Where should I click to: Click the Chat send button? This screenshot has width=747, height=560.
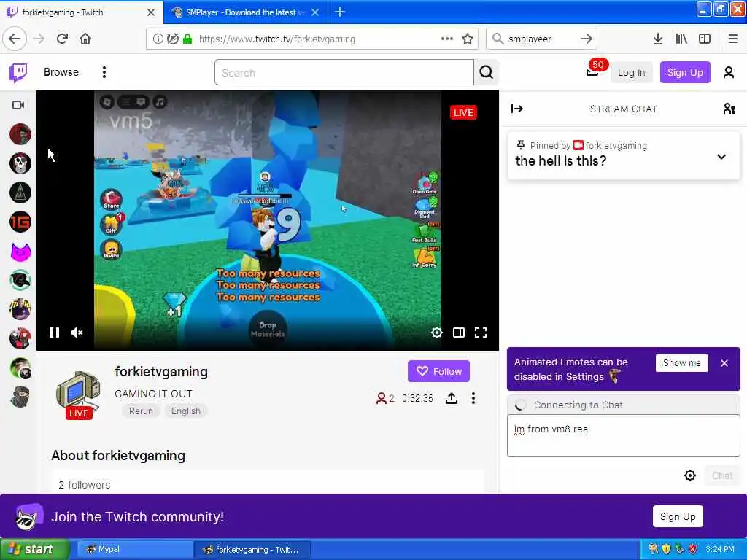pos(721,475)
